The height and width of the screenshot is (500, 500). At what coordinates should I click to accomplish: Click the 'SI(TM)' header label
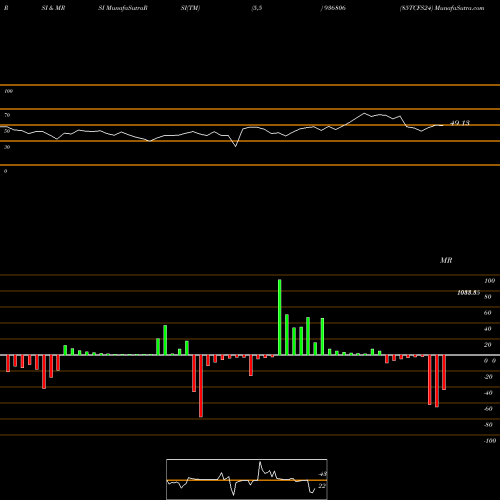click(190, 8)
